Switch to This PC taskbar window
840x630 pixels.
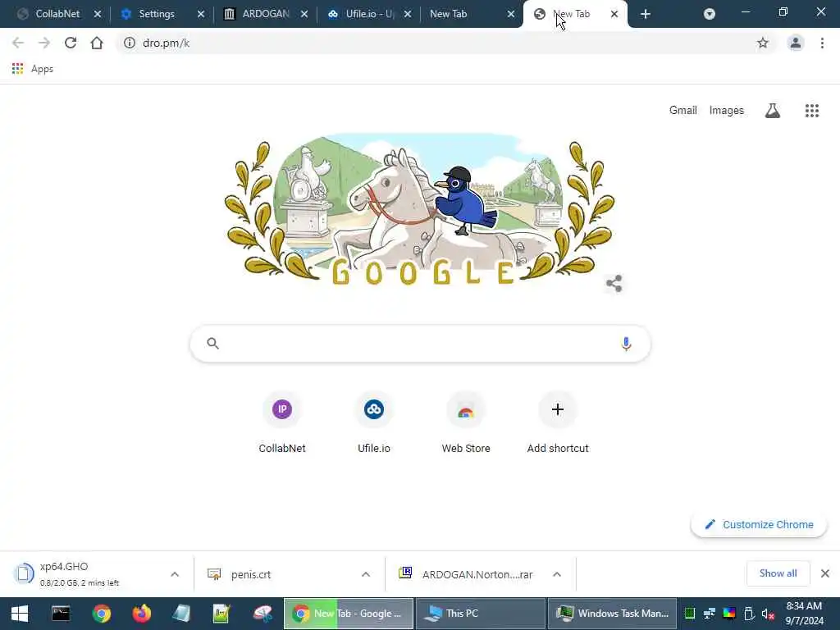pyautogui.click(x=480, y=614)
